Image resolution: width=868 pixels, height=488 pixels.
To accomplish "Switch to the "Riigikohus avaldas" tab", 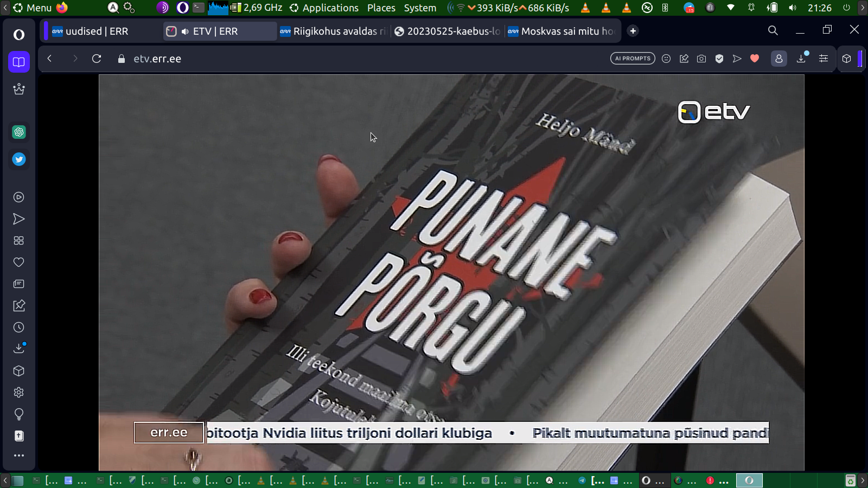I will click(335, 31).
